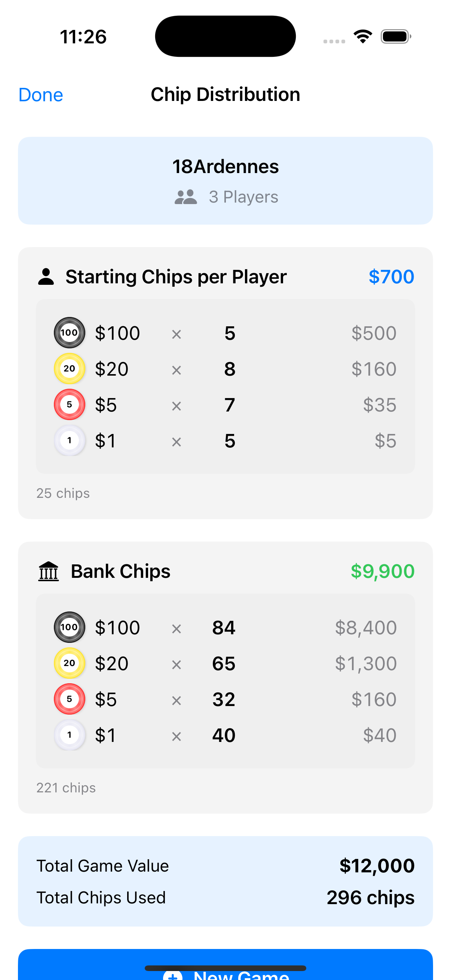Click the yellow $20 chip in Bank Chips
451x980 pixels.
69,663
